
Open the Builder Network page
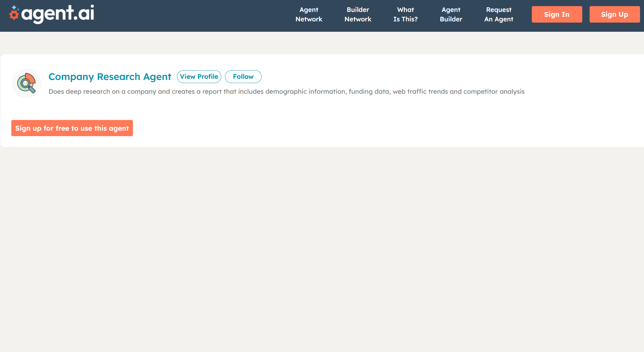pyautogui.click(x=358, y=14)
